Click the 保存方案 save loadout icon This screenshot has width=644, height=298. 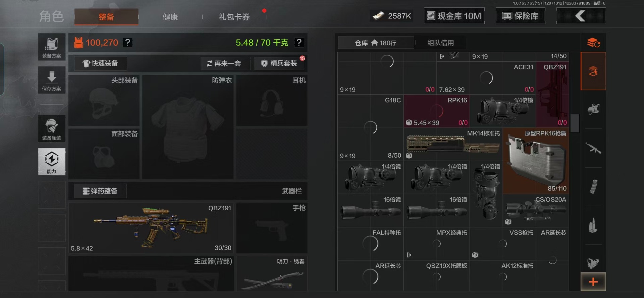(52, 80)
